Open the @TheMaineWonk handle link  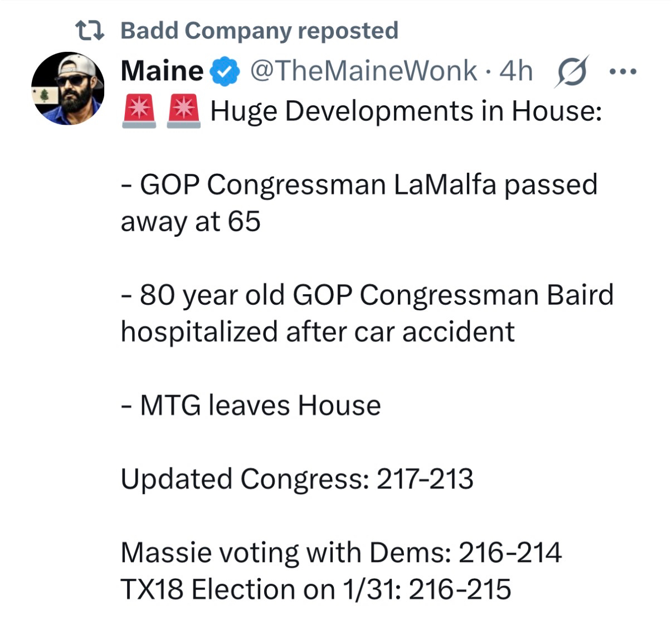tap(363, 71)
